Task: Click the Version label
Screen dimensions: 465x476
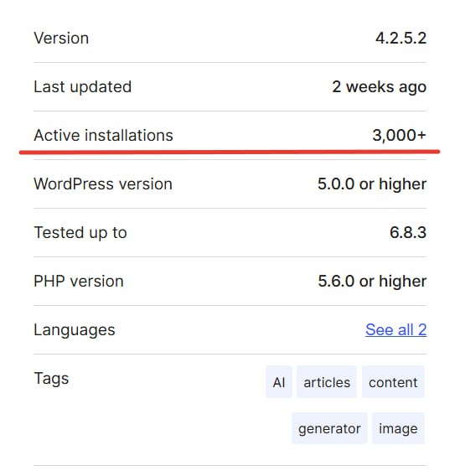Action: tap(61, 39)
